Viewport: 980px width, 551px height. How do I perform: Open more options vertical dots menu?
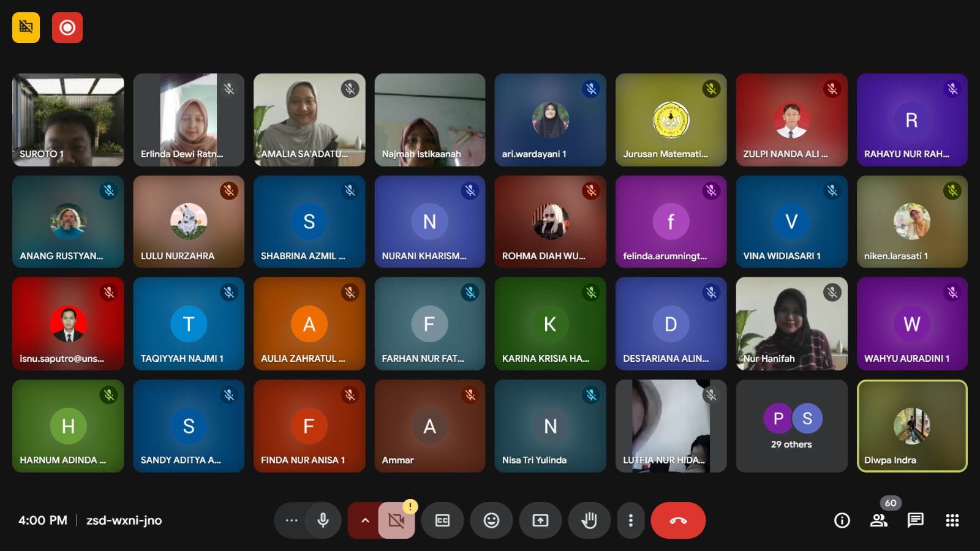coord(631,520)
